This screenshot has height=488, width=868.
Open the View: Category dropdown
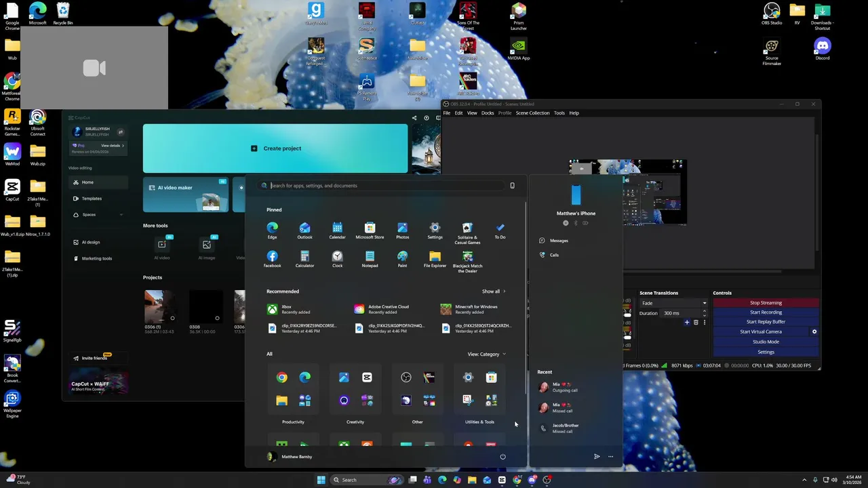click(486, 354)
